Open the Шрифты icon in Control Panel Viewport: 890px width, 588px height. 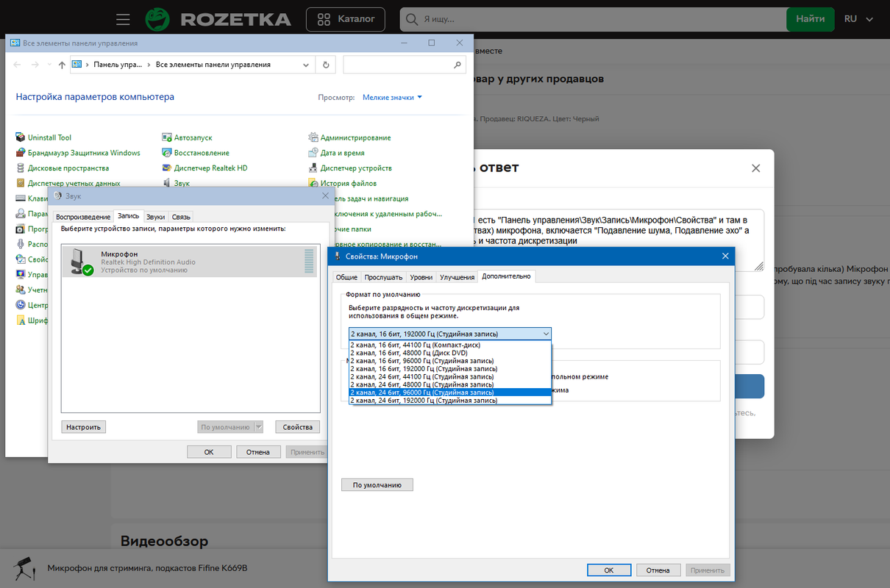point(21,320)
